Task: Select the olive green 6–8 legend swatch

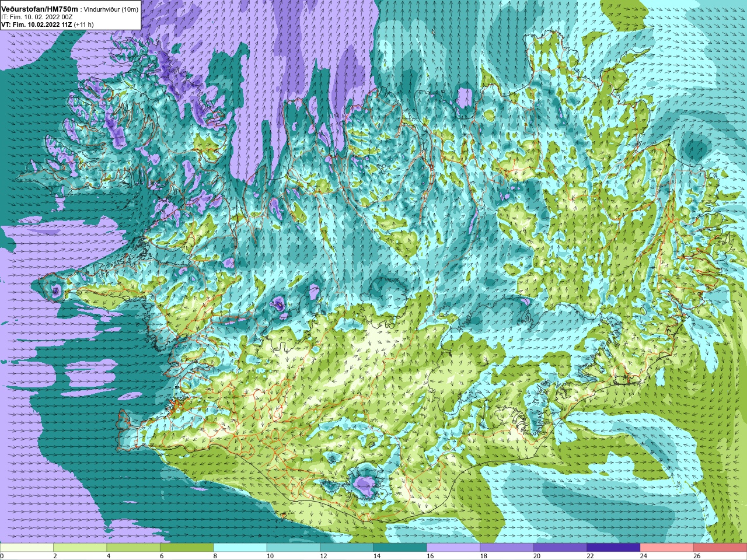Action: 187,548
